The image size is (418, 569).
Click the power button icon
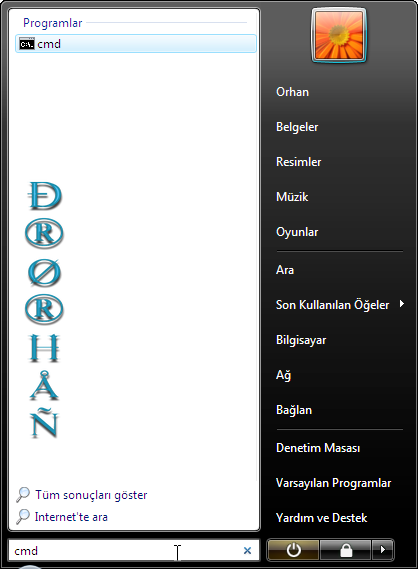point(293,550)
